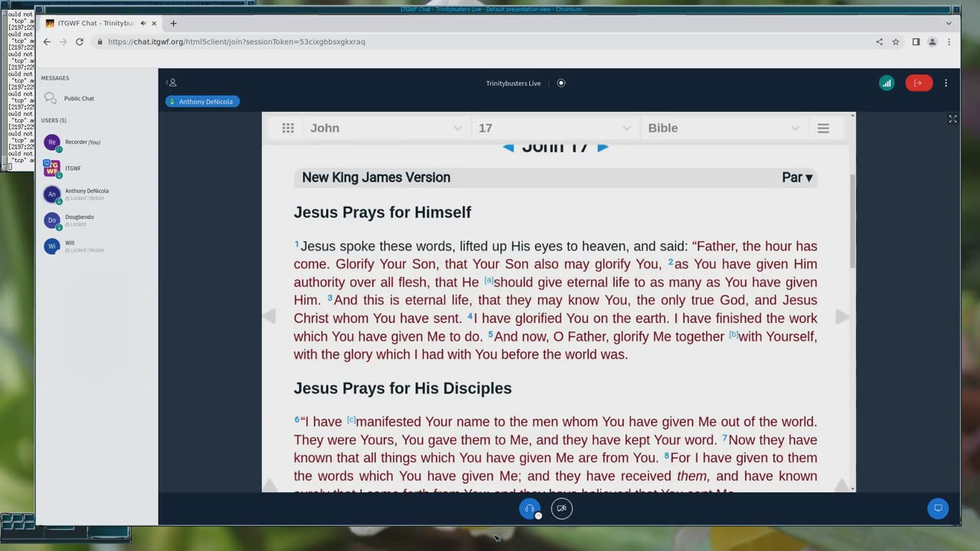Click the MESSAGES heading
Viewport: 980px width, 551px height.
click(55, 78)
